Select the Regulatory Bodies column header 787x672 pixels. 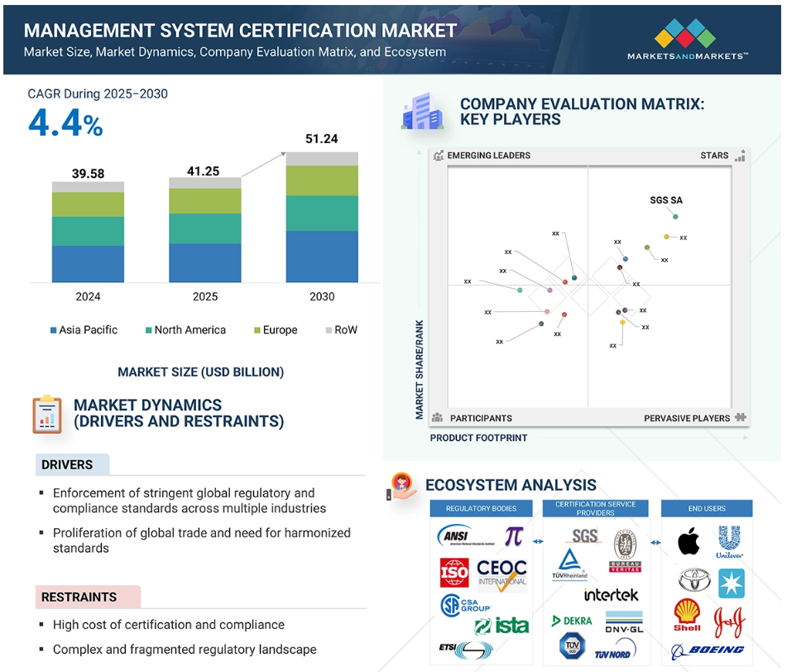tap(481, 508)
